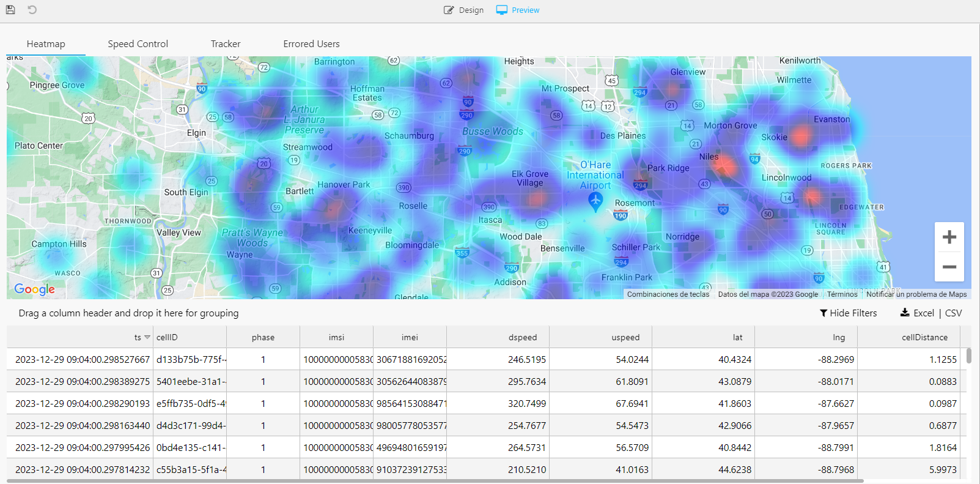Screen dimensions: 980x484
Task: Open the Términos map link
Action: pyautogui.click(x=842, y=294)
